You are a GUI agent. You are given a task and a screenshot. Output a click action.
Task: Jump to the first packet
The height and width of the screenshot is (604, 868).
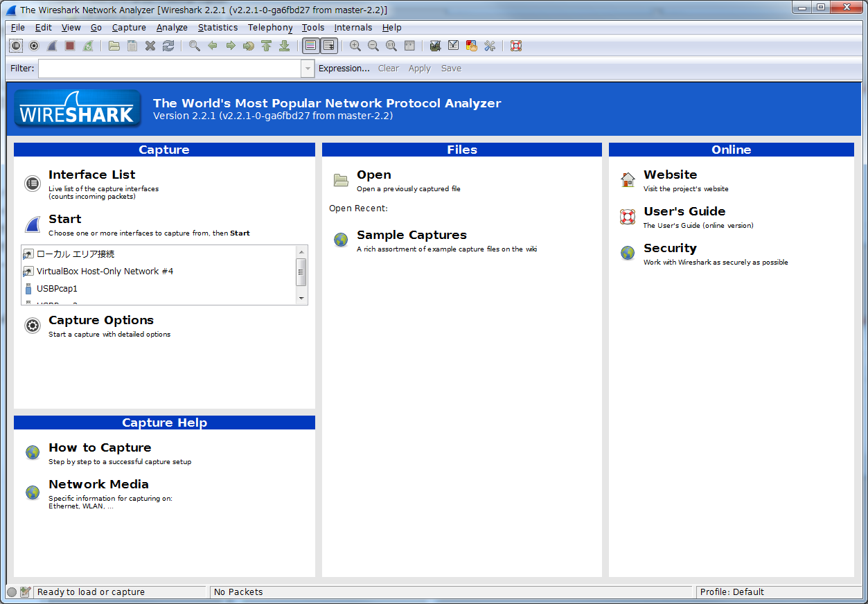tap(267, 46)
